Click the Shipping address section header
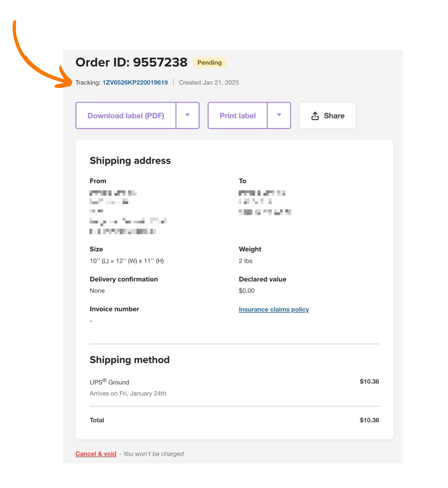Image resolution: width=448 pixels, height=488 pixels. tap(130, 161)
